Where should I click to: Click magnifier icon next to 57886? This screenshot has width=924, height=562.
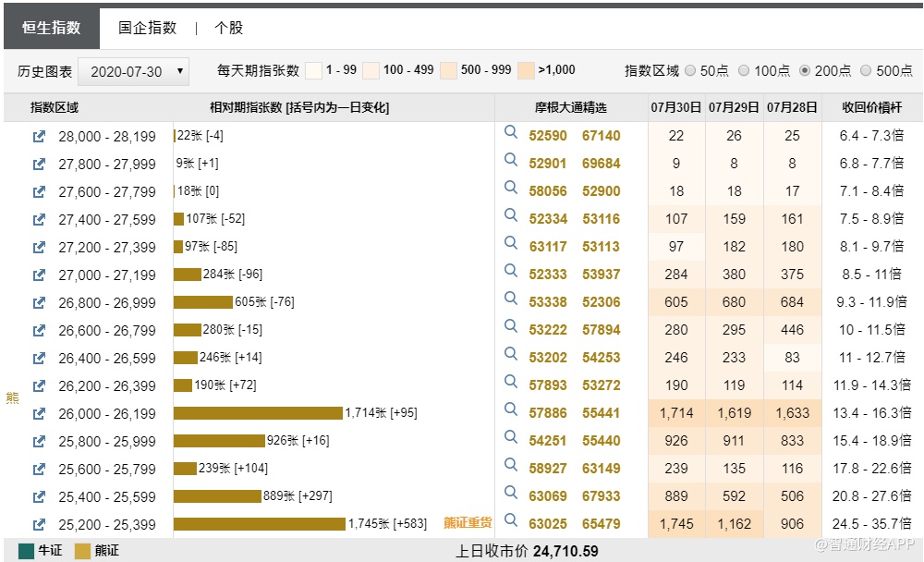pos(510,410)
